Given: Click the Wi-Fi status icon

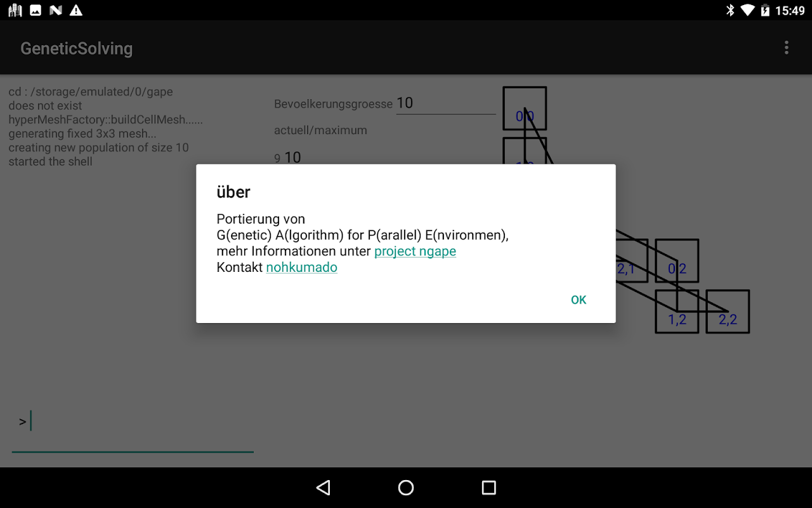Looking at the screenshot, I should pos(748,10).
